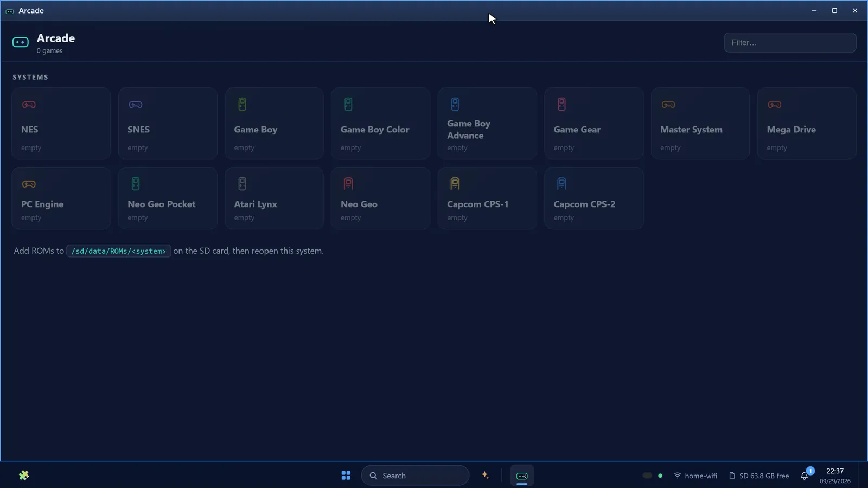Click the Capcom CPS-1 system name

[x=478, y=204]
